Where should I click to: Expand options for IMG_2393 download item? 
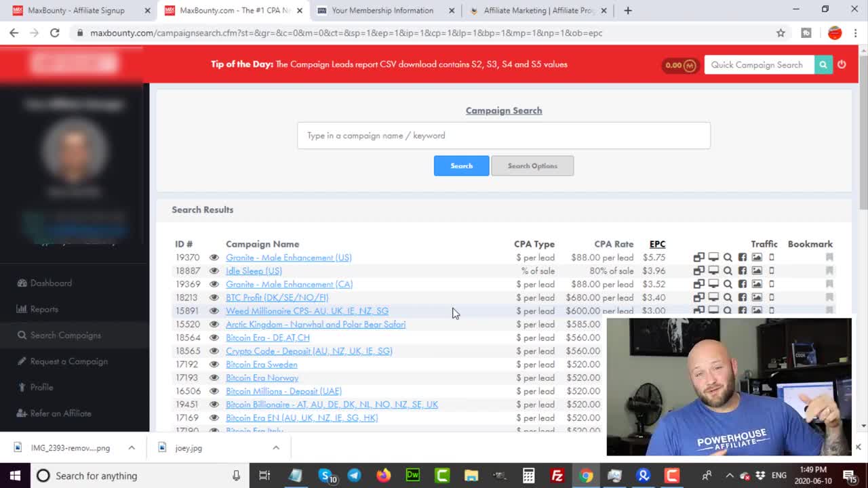(x=132, y=448)
